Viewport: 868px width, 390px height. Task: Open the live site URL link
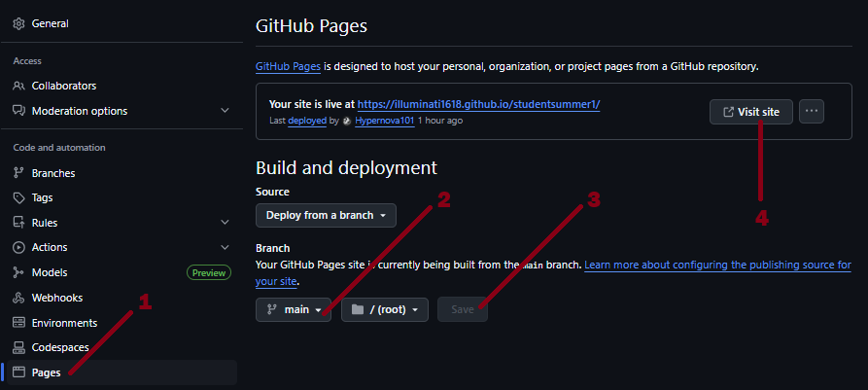(478, 103)
